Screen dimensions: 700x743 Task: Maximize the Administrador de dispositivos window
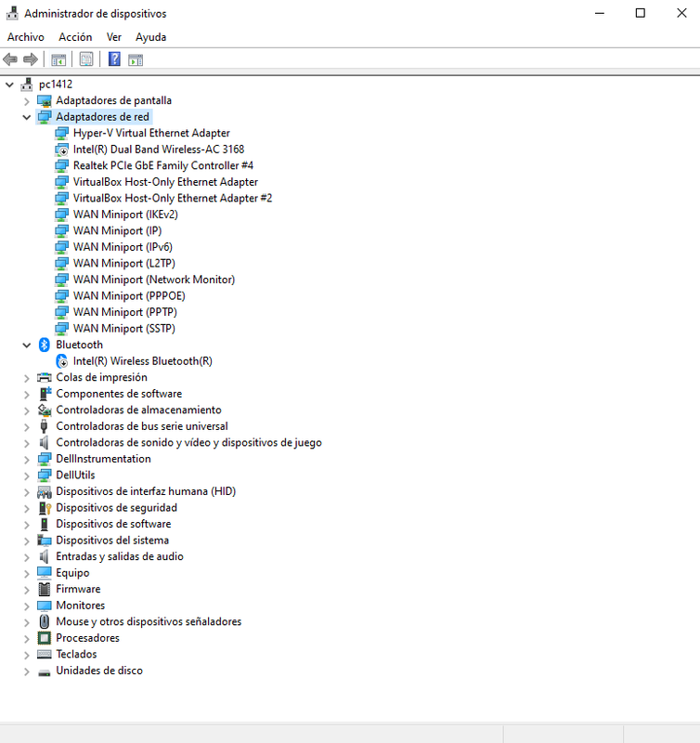click(x=641, y=13)
